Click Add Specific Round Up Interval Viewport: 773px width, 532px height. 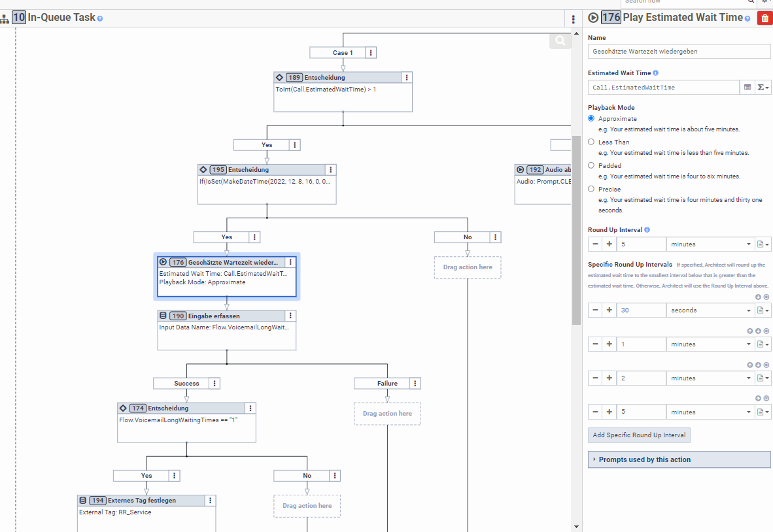639,435
